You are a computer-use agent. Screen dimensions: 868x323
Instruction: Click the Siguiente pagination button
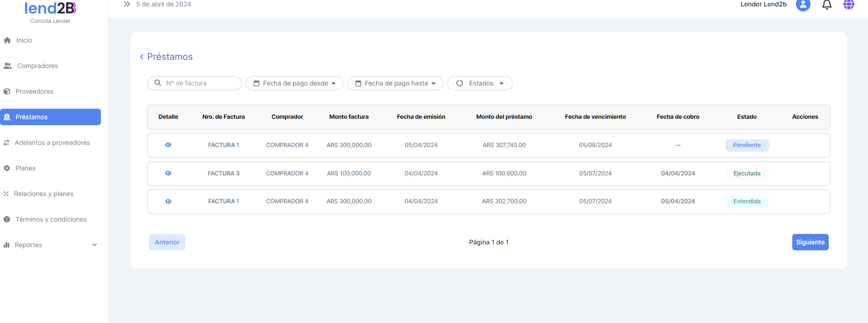810,242
